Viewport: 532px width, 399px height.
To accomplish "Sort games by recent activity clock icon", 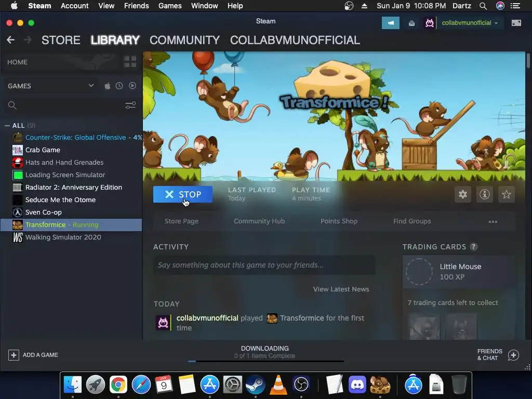I will 119,86.
